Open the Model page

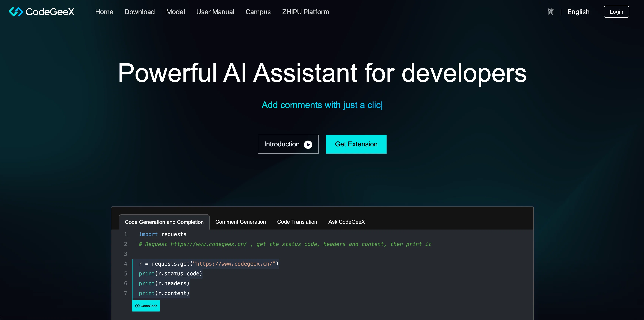coord(175,12)
